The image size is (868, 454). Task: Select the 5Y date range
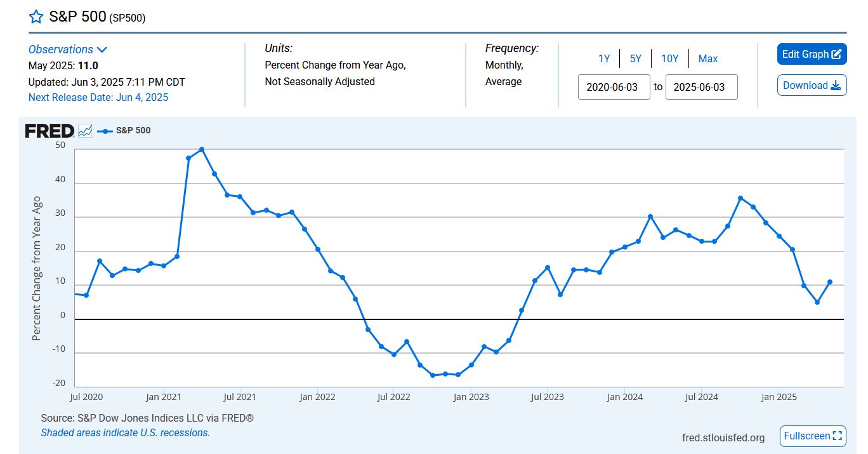[635, 58]
